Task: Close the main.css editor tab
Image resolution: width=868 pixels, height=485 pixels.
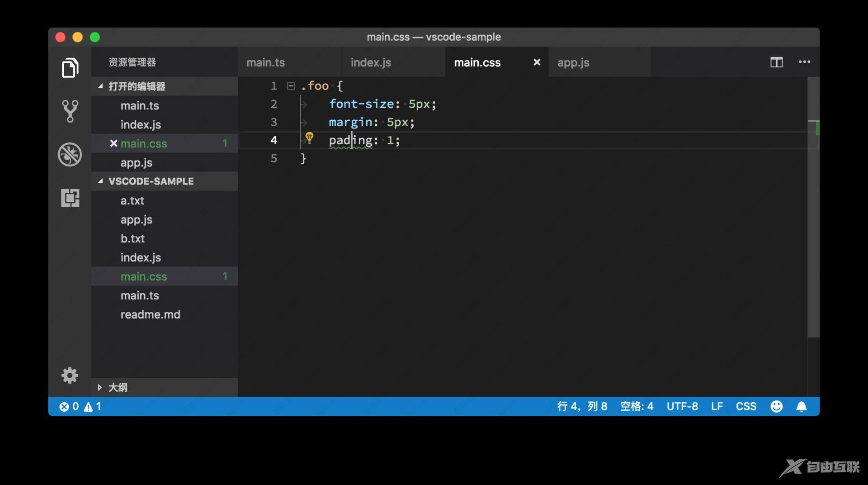Action: tap(537, 62)
